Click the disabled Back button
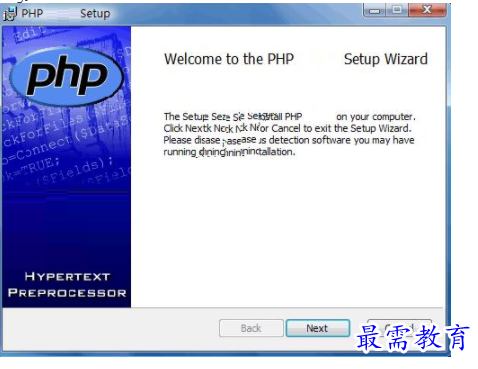478x369 pixels. click(251, 328)
